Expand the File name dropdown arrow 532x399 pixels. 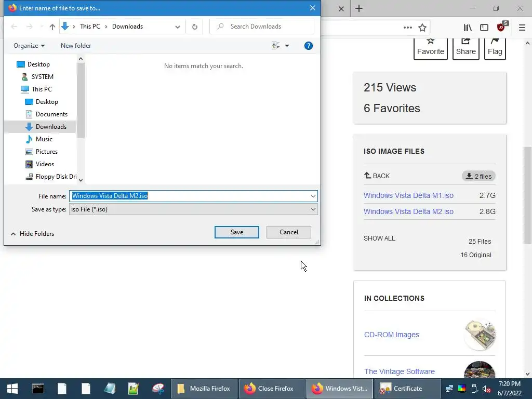point(313,196)
